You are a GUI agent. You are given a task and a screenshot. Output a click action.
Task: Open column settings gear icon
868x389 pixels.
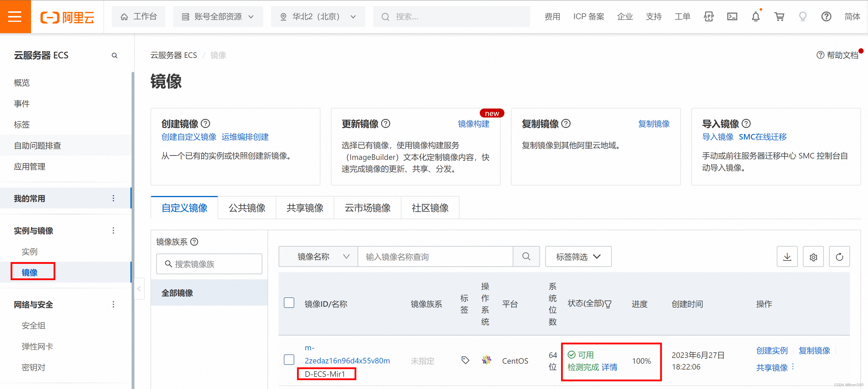tap(813, 257)
